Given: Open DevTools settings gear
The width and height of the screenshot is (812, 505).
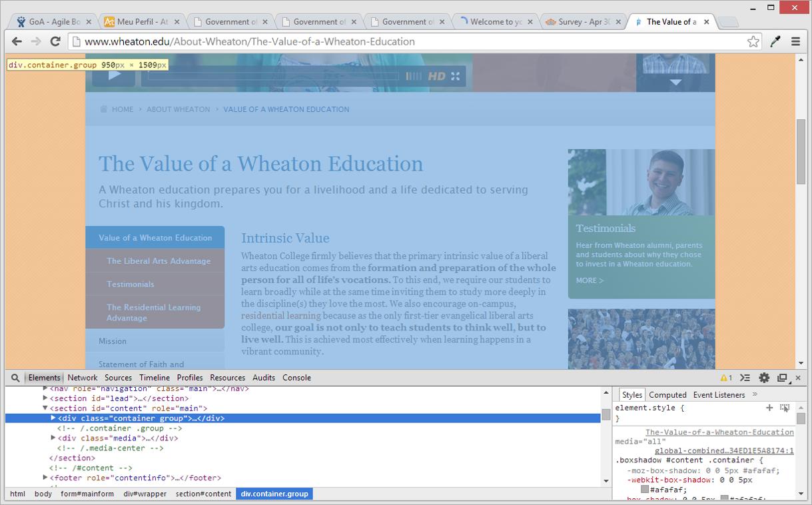Looking at the screenshot, I should (x=764, y=378).
